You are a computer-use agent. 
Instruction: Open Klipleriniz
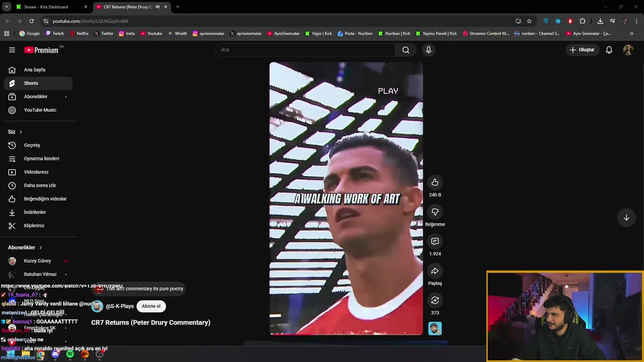click(38, 226)
